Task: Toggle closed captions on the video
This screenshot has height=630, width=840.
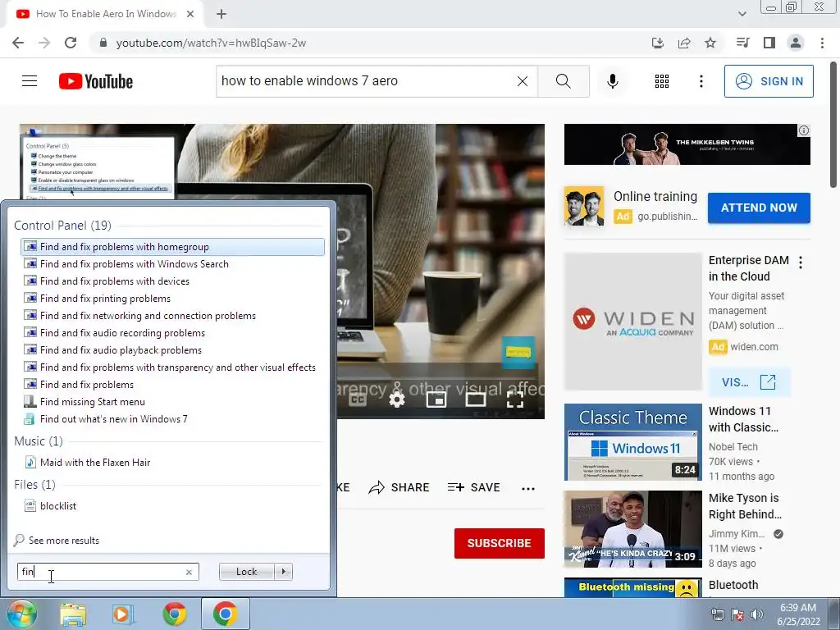Action: (x=358, y=399)
